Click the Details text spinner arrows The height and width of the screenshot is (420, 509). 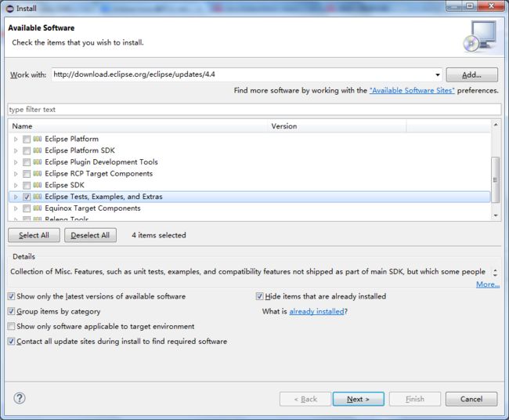coord(495,273)
